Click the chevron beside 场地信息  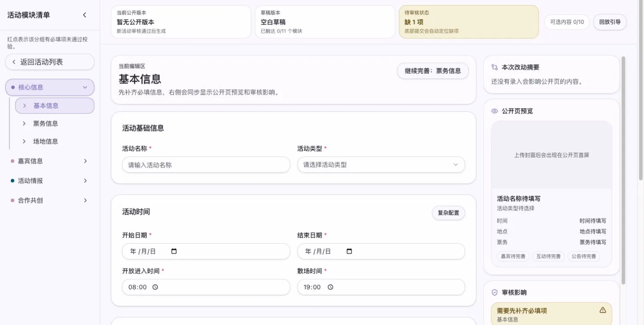pos(24,141)
